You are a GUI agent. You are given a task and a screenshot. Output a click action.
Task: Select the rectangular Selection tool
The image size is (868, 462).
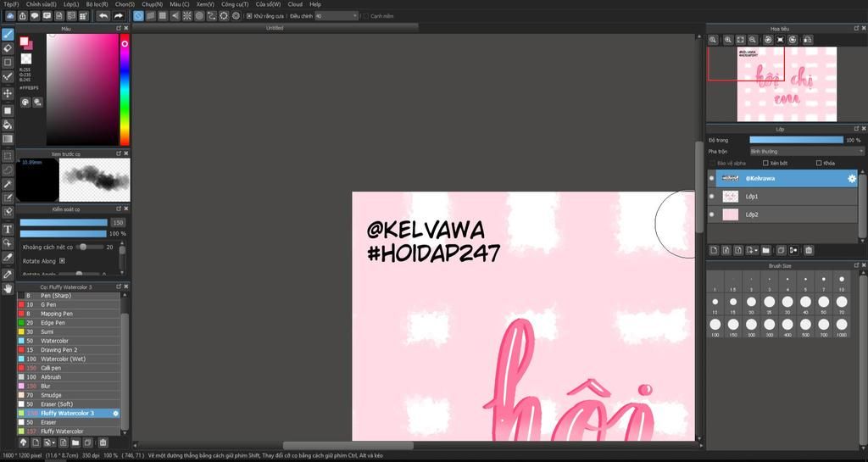[x=8, y=156]
